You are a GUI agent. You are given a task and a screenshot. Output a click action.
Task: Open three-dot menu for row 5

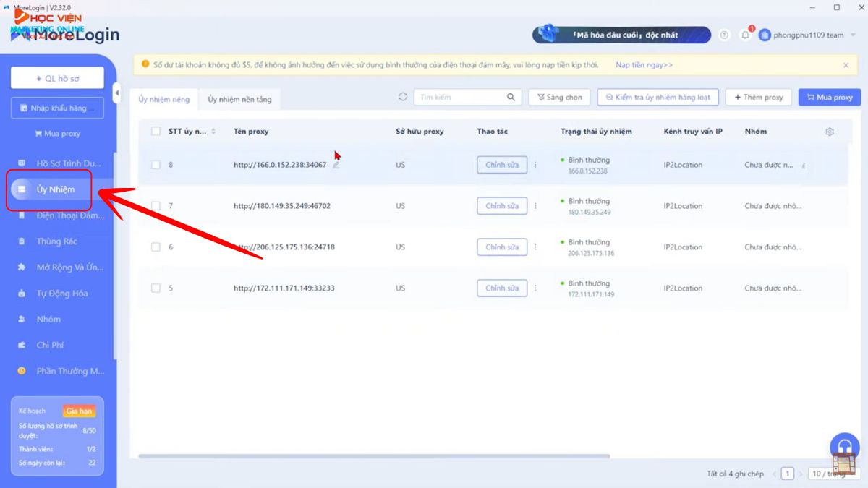click(535, 288)
